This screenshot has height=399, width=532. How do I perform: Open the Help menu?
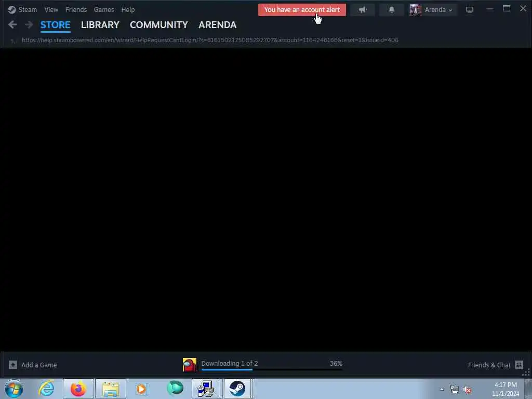coord(128,9)
